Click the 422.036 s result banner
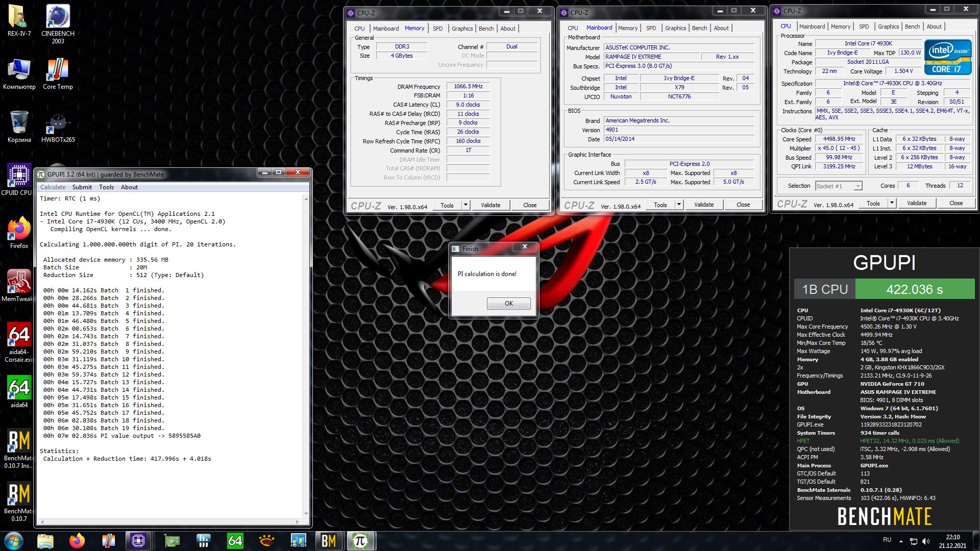The height and width of the screenshot is (551, 980). pos(915,289)
